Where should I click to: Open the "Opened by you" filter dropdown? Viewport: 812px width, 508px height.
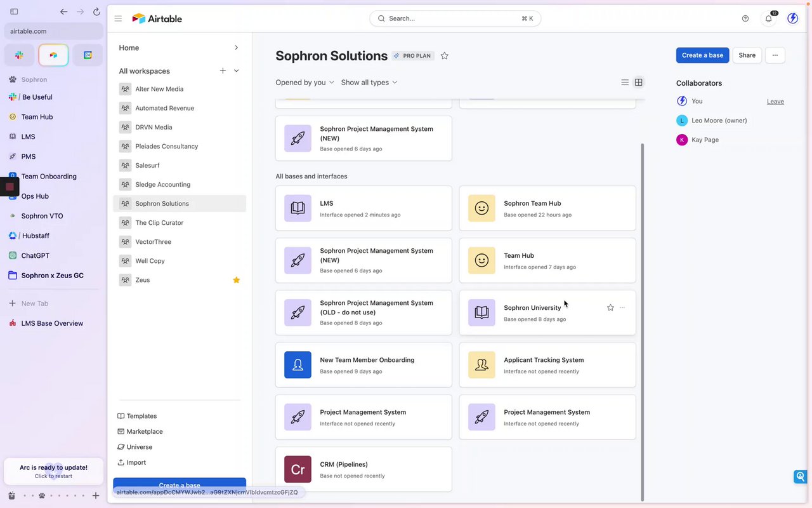point(304,83)
